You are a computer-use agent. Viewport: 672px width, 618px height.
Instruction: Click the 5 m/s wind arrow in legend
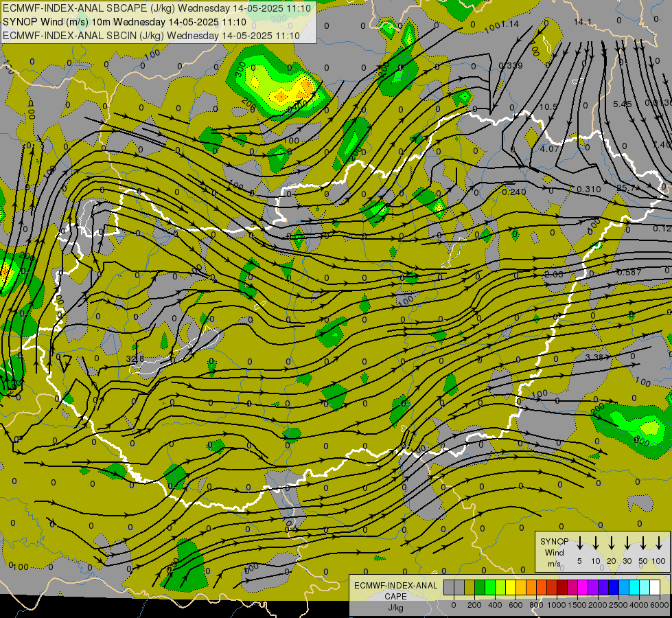point(579,542)
